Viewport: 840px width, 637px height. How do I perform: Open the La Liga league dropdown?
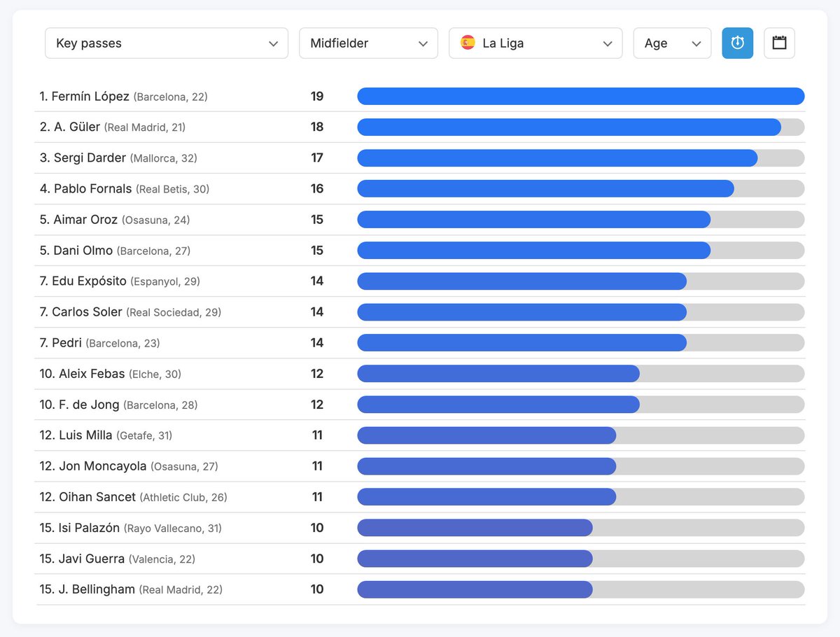(x=535, y=43)
